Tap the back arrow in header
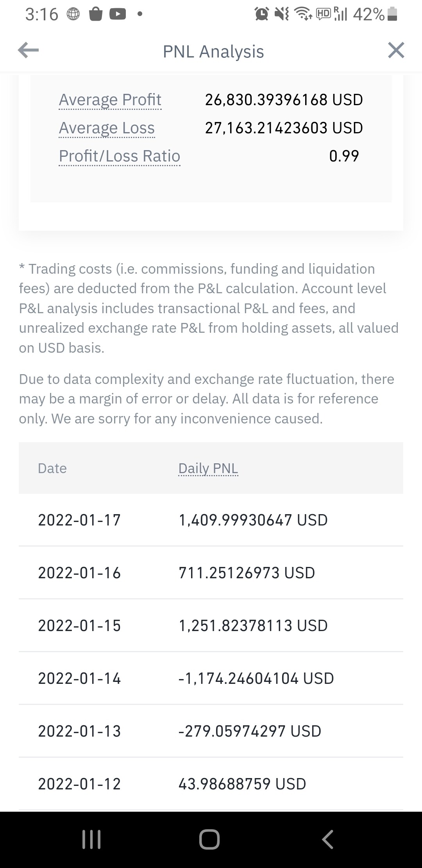The height and width of the screenshot is (868, 422). [29, 50]
